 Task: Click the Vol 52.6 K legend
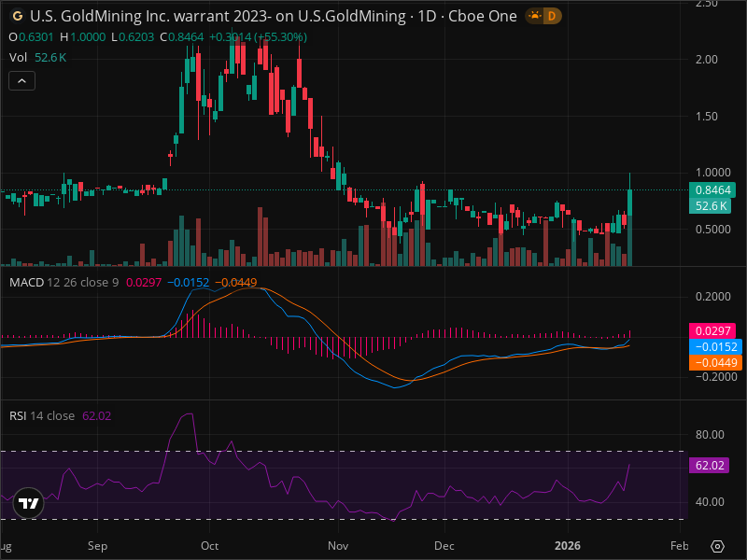pyautogui.click(x=37, y=58)
